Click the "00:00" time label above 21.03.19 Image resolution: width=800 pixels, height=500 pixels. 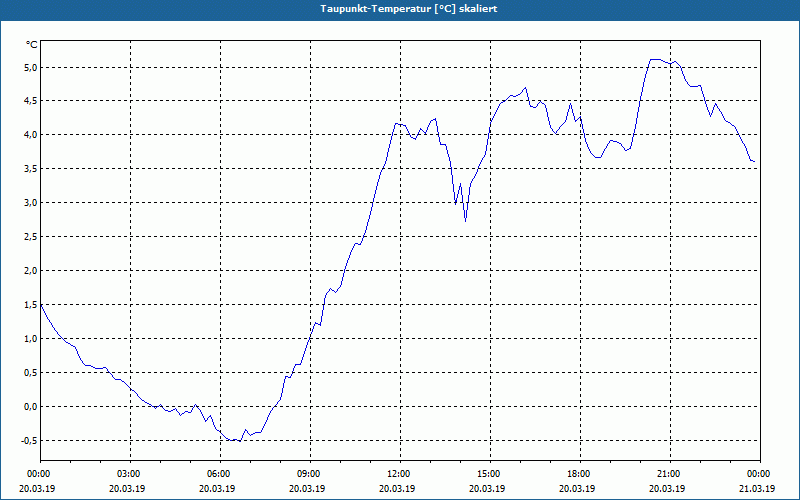pyautogui.click(x=757, y=474)
